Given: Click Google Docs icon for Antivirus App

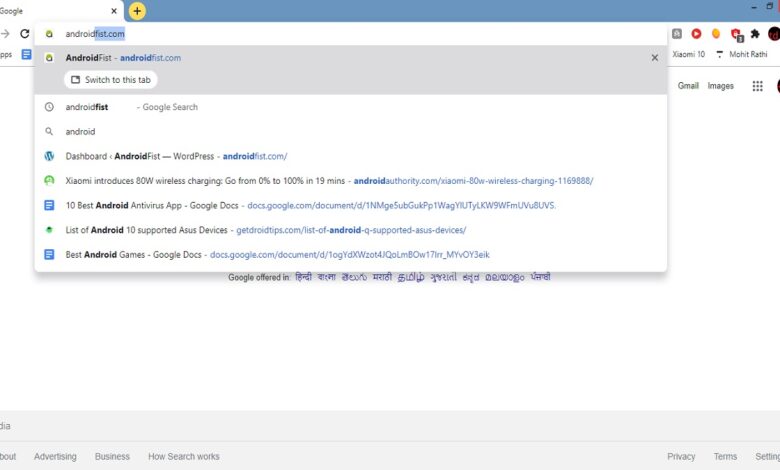Looking at the screenshot, I should coord(49,205).
